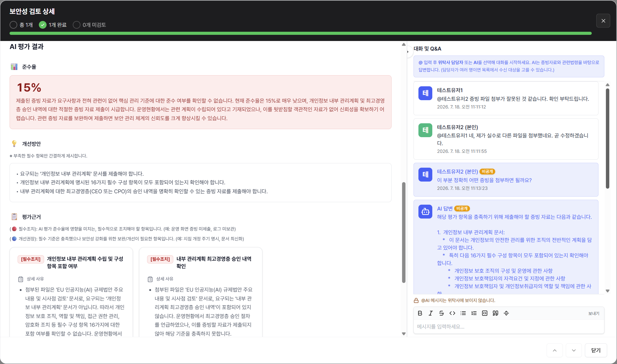Go to next review item
The height and width of the screenshot is (364, 617).
click(x=574, y=350)
